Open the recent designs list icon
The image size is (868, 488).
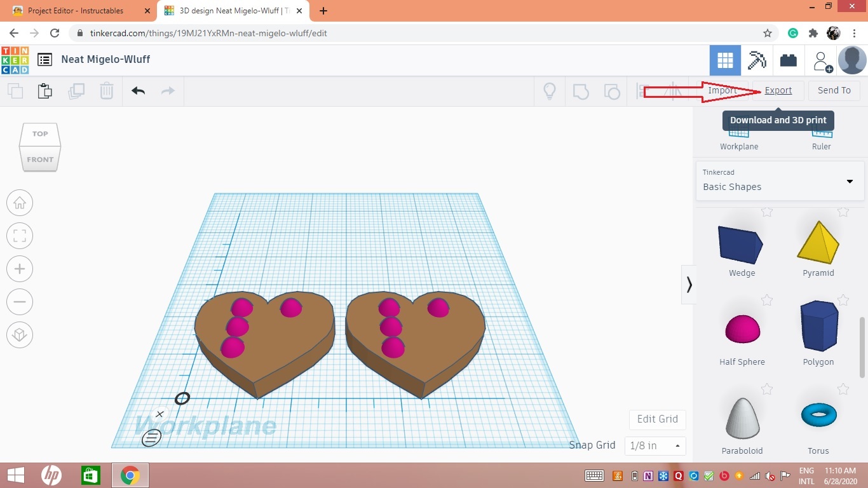click(x=44, y=60)
